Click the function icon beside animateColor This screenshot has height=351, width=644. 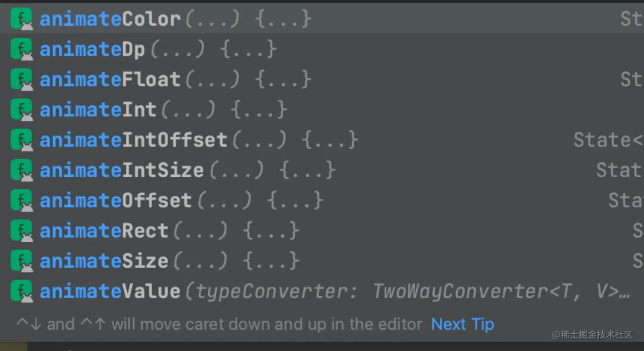click(x=21, y=19)
